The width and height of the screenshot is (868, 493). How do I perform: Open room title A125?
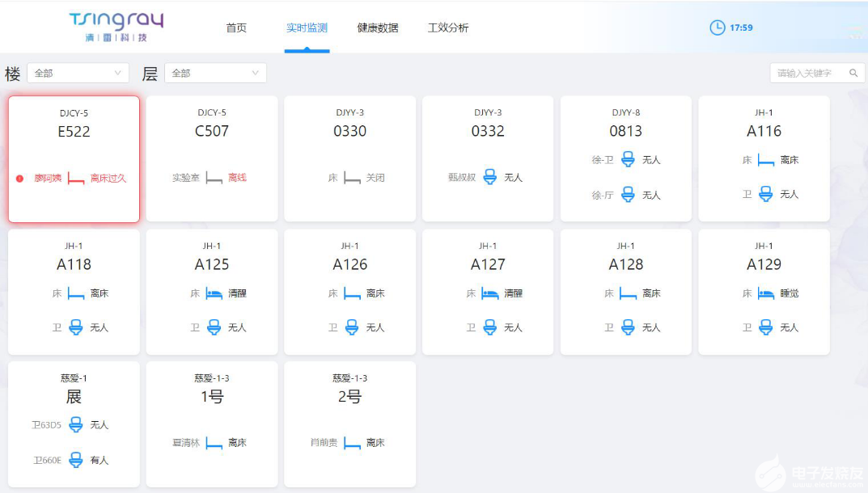[212, 264]
